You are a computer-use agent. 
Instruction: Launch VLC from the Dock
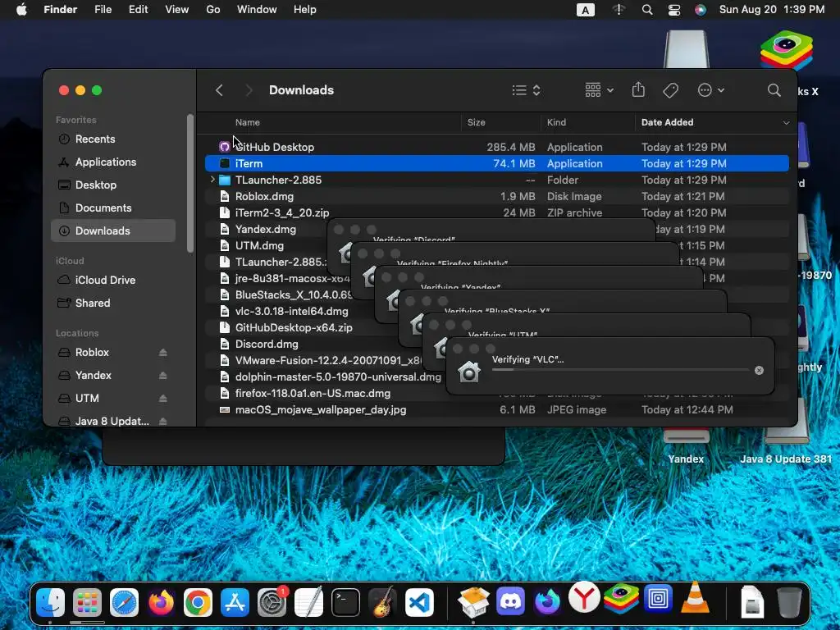coord(695,598)
